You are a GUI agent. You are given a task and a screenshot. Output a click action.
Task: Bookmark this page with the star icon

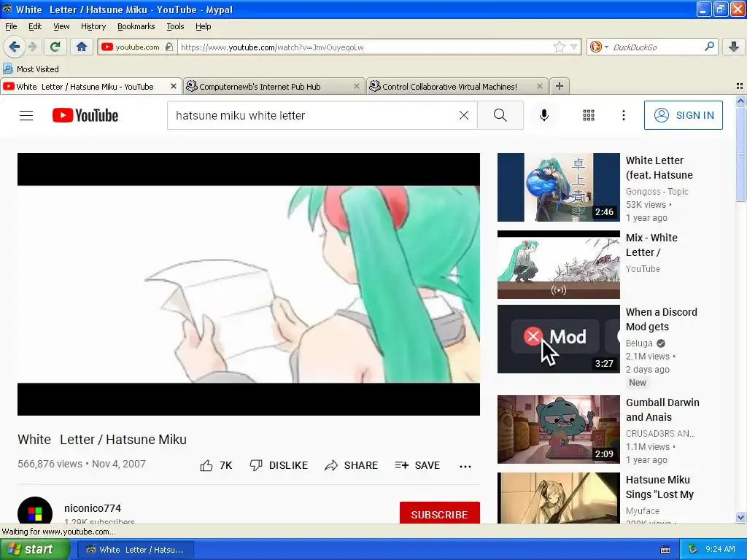click(560, 47)
